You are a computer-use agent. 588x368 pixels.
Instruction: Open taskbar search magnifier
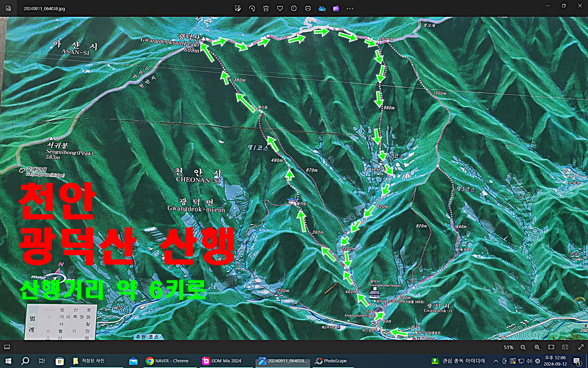25,361
